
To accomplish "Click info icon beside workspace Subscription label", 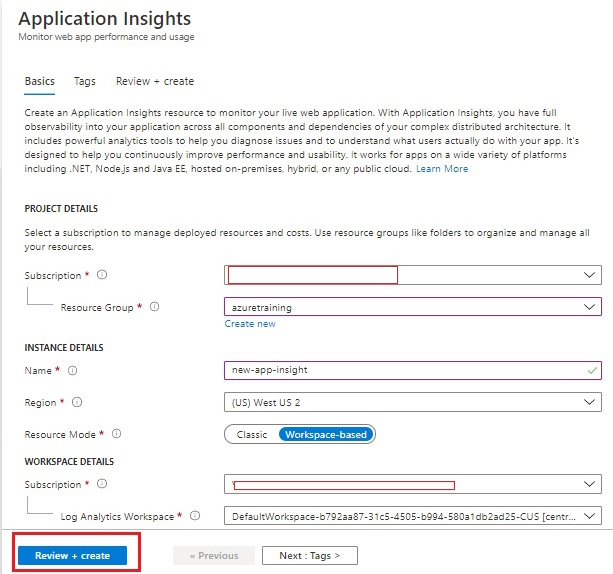I will (x=102, y=484).
